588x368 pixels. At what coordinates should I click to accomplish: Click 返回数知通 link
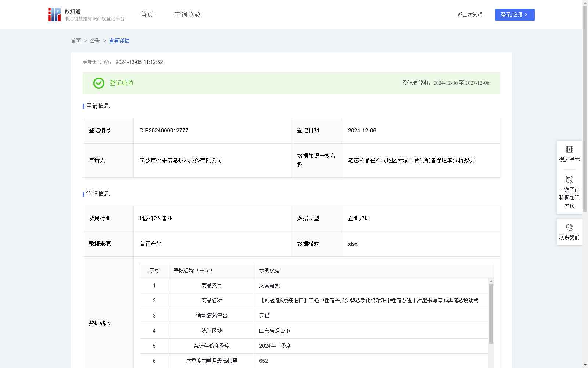tap(470, 15)
